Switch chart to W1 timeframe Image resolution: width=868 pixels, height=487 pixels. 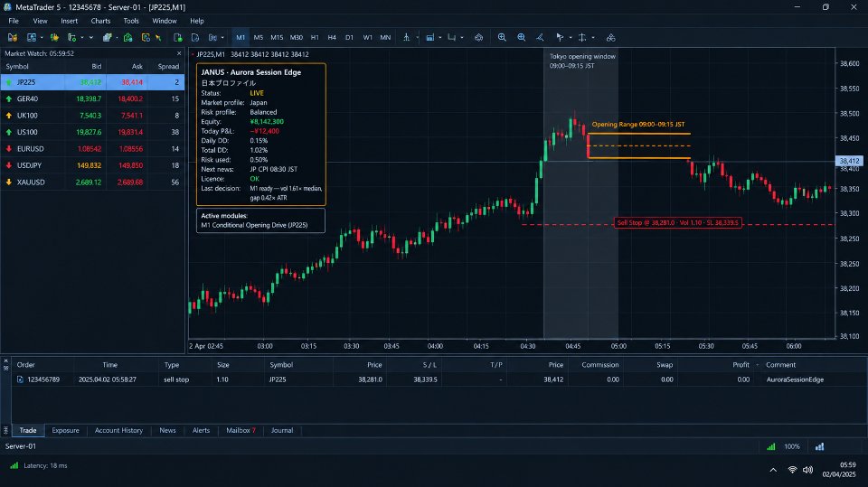tap(368, 38)
